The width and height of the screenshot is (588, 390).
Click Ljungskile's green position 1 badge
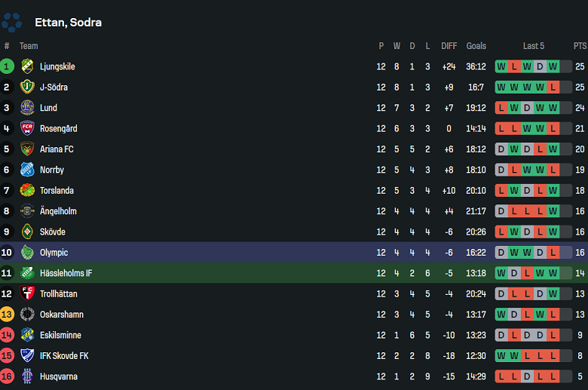click(7, 66)
